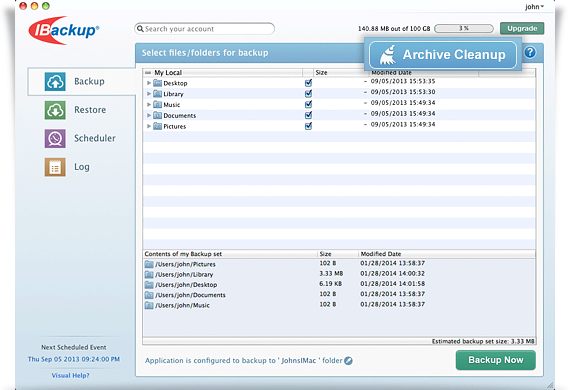Expand the Music folder tree
Screen dimensions: 570x390
pos(149,105)
